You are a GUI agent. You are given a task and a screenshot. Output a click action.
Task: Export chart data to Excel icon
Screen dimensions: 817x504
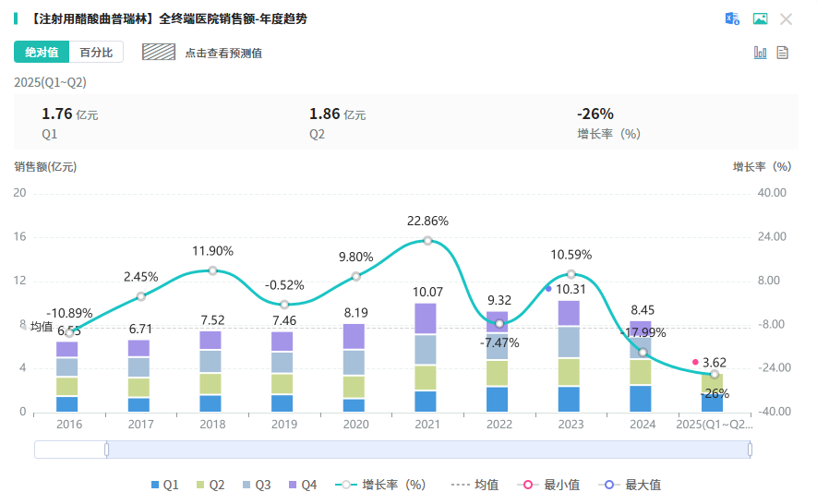(733, 18)
